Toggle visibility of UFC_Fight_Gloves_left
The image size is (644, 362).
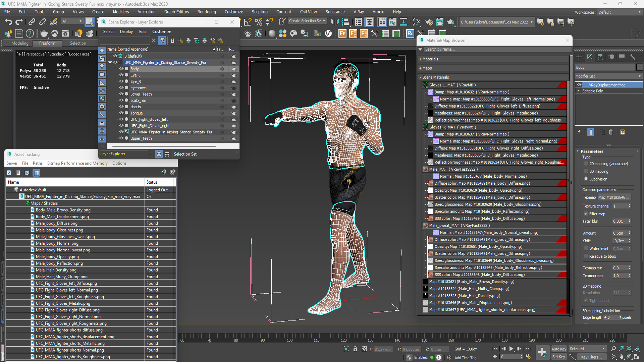coord(121,119)
